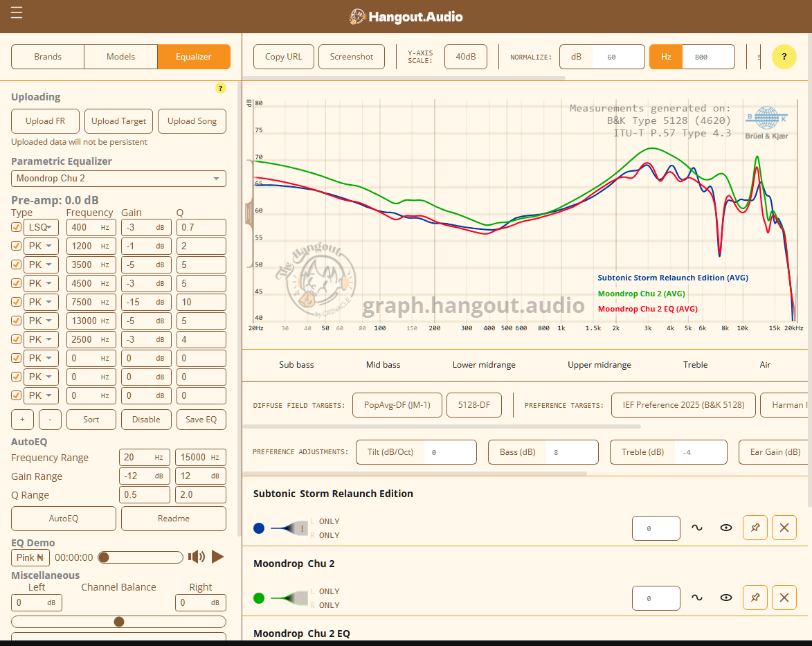Click the speaker volume icon

click(197, 557)
